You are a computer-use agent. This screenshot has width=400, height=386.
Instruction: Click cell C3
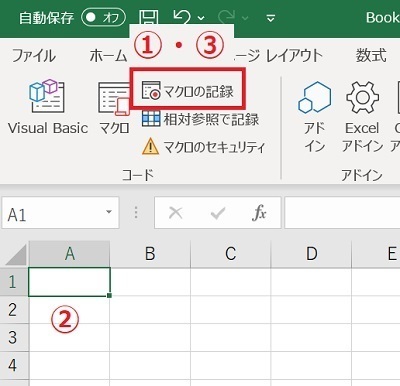(231, 337)
